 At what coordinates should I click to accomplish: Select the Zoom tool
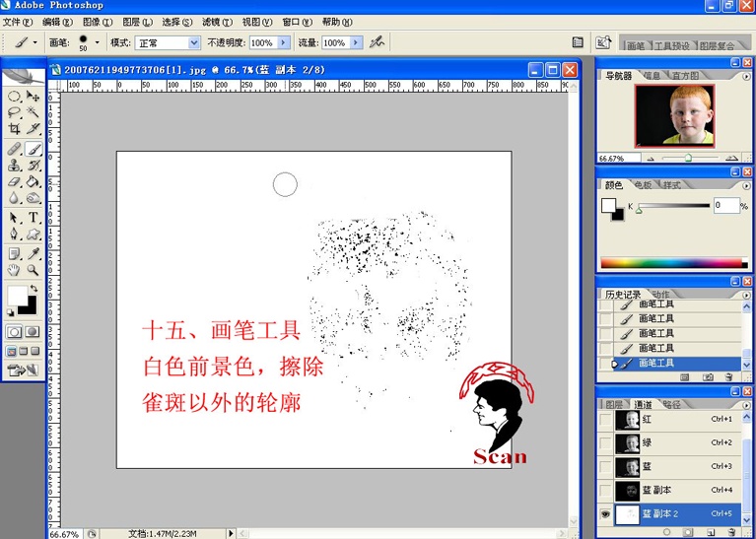pyautogui.click(x=33, y=270)
